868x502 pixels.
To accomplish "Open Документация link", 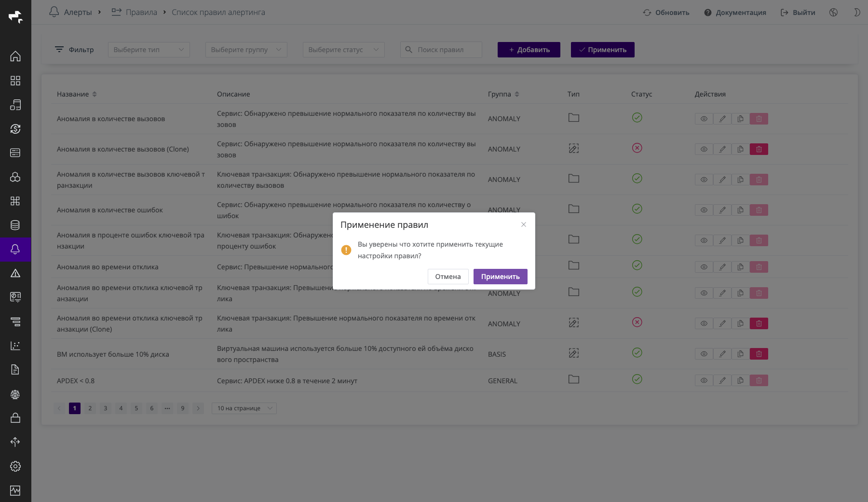I will click(735, 13).
